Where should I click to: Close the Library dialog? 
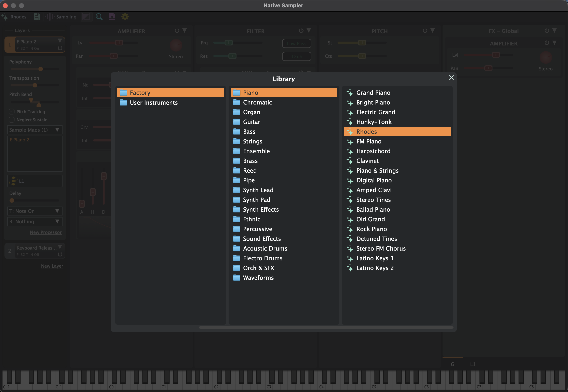click(x=451, y=78)
